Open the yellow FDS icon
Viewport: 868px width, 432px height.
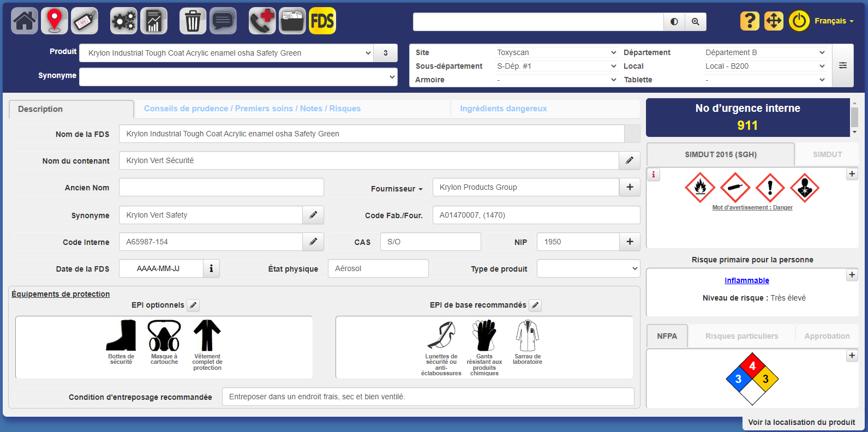coord(322,21)
